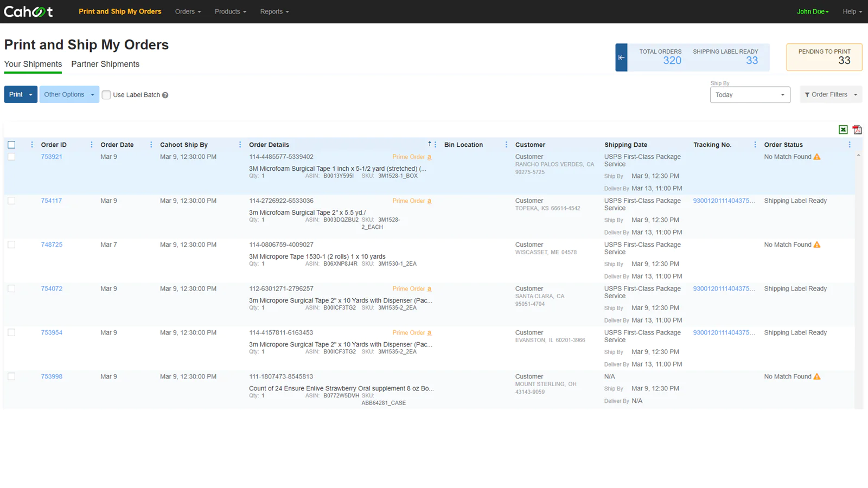The image size is (868, 488).
Task: Click Amazon order number 114-4485577-5339402
Action: click(x=281, y=157)
